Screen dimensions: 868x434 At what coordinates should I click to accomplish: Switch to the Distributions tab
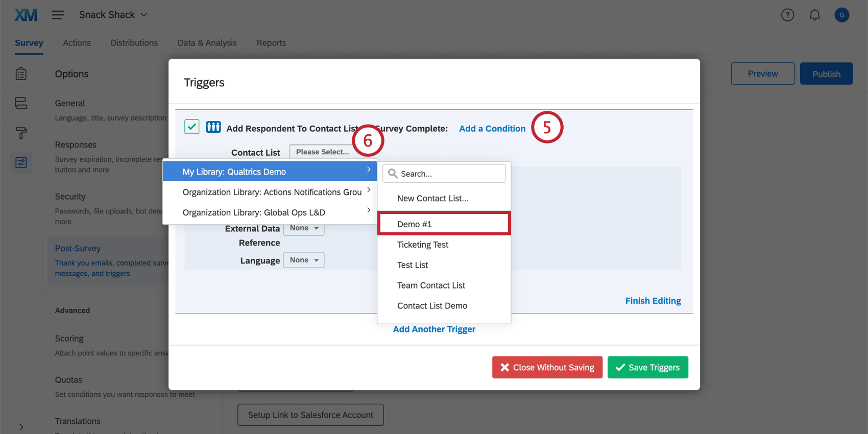(x=134, y=43)
